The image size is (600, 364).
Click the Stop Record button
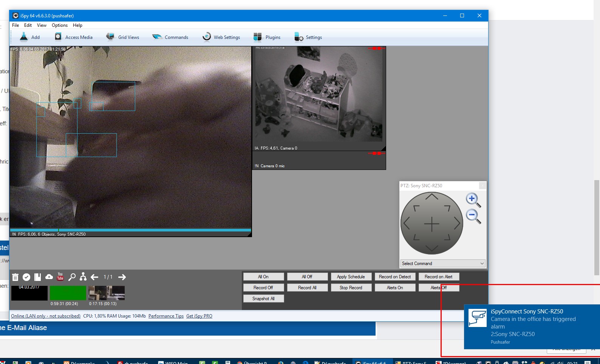tap(351, 288)
